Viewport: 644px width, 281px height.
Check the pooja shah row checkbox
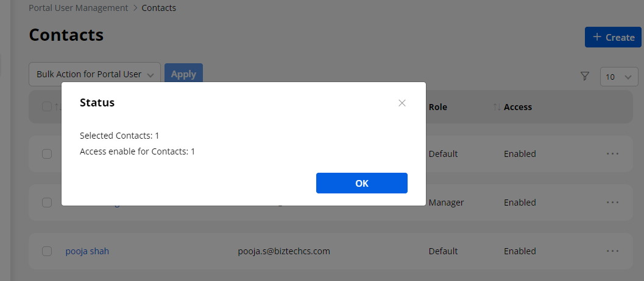(x=47, y=251)
